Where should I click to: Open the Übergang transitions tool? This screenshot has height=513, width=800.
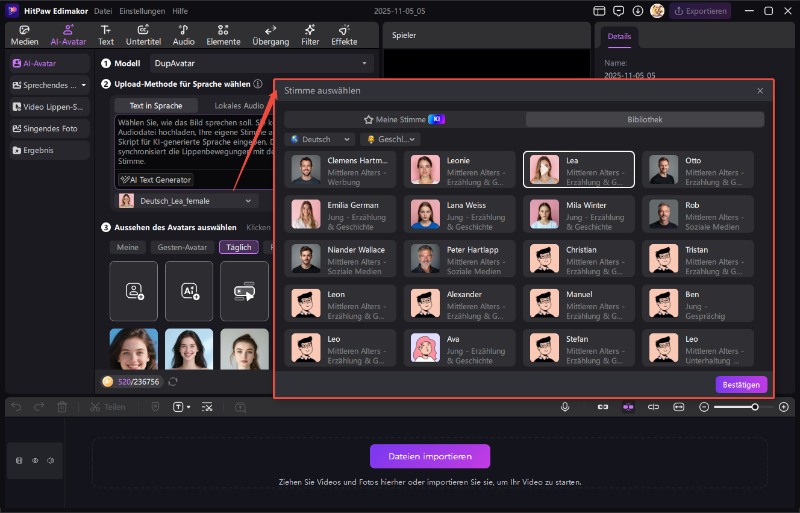(270, 35)
